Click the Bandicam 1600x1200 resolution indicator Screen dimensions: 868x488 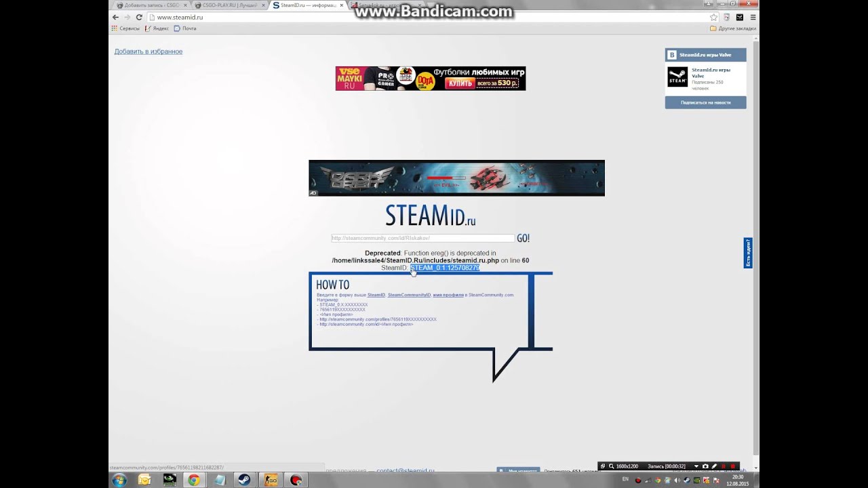[x=627, y=466]
